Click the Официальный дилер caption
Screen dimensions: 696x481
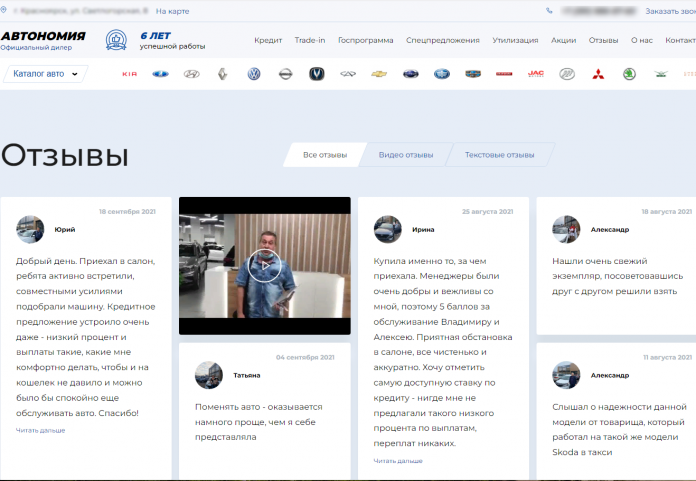click(x=36, y=47)
